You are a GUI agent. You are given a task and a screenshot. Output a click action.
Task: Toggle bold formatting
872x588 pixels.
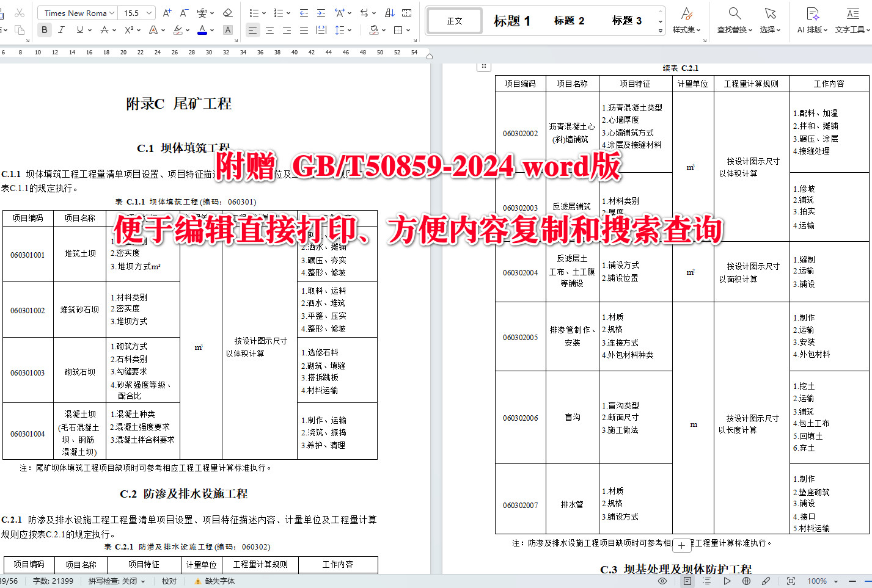43,29
